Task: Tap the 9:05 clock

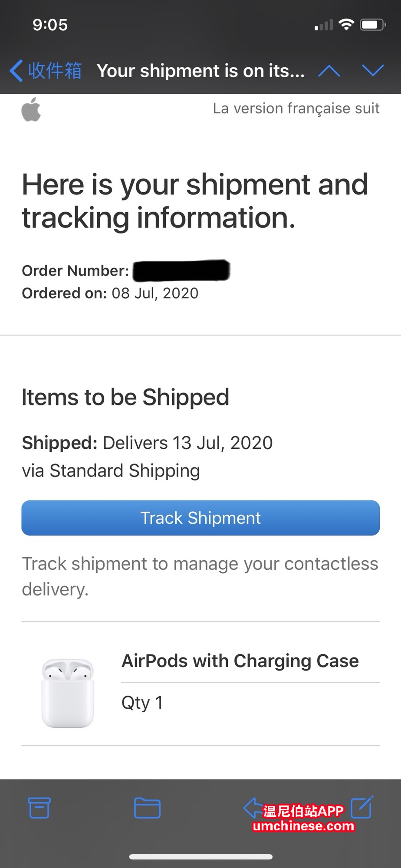Action: pyautogui.click(x=50, y=25)
